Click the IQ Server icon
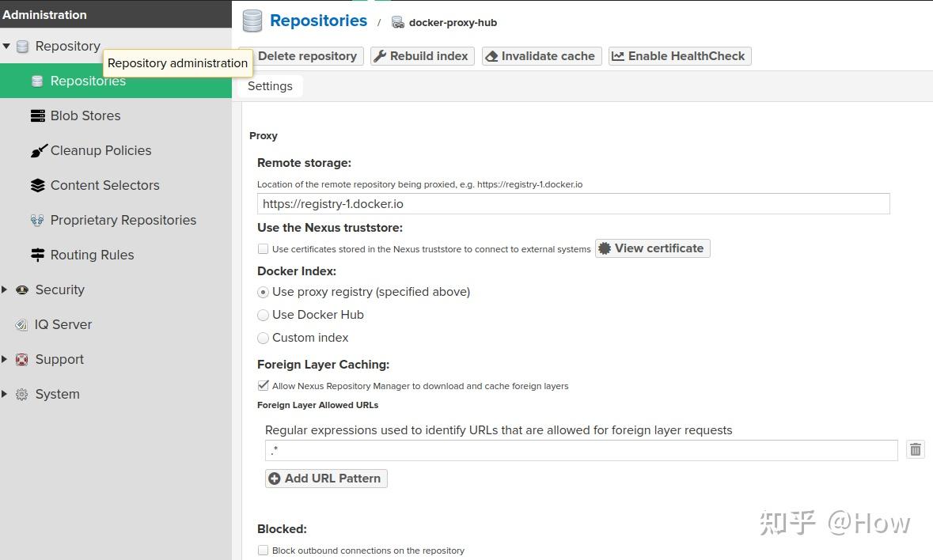 tap(21, 325)
